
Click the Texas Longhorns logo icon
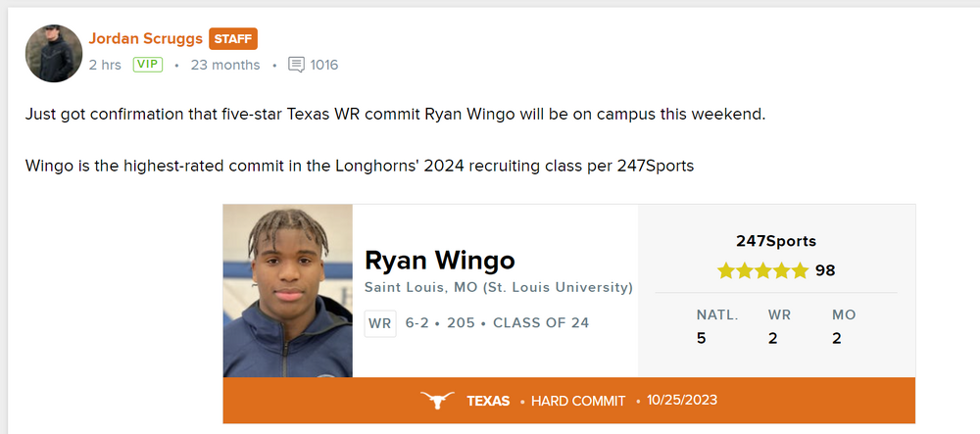point(437,401)
